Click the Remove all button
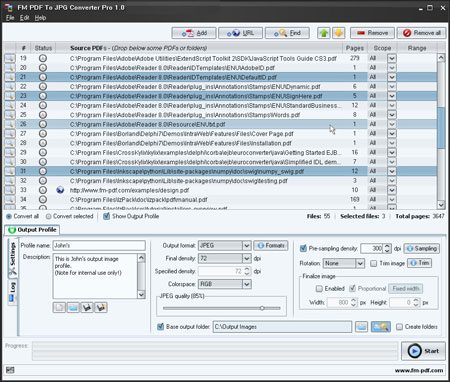 click(x=421, y=33)
